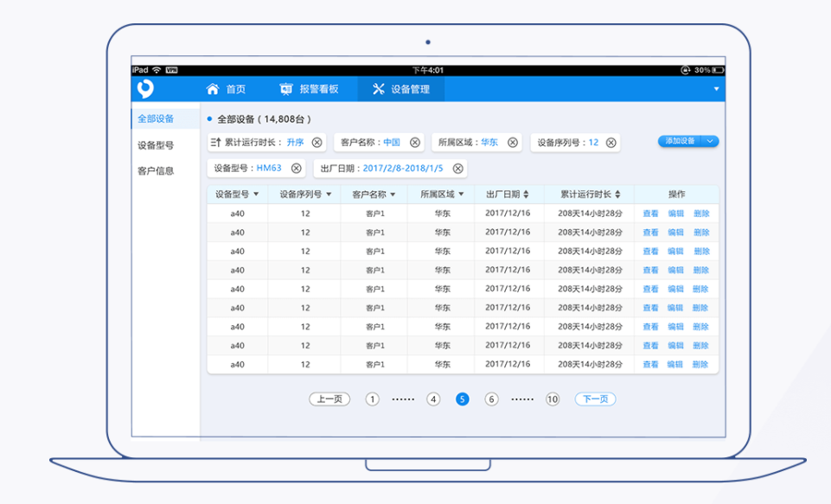Remove the 所属区域 华东 filter
This screenshot has width=831, height=504.
click(513, 143)
